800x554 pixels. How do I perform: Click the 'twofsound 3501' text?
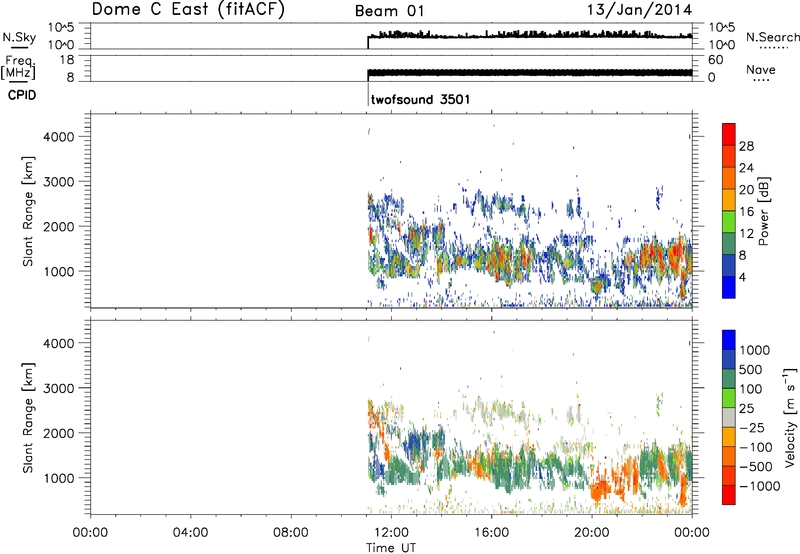420,99
